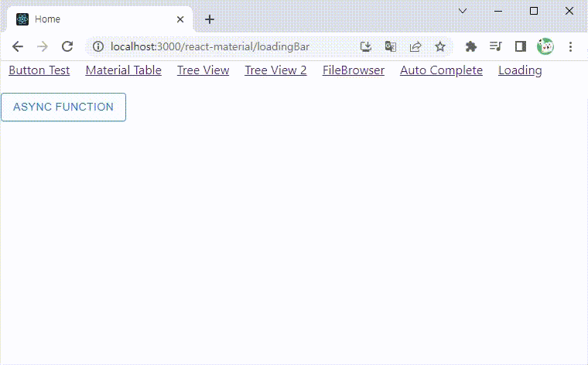Go to Tree View link
The width and height of the screenshot is (588, 365).
203,70
